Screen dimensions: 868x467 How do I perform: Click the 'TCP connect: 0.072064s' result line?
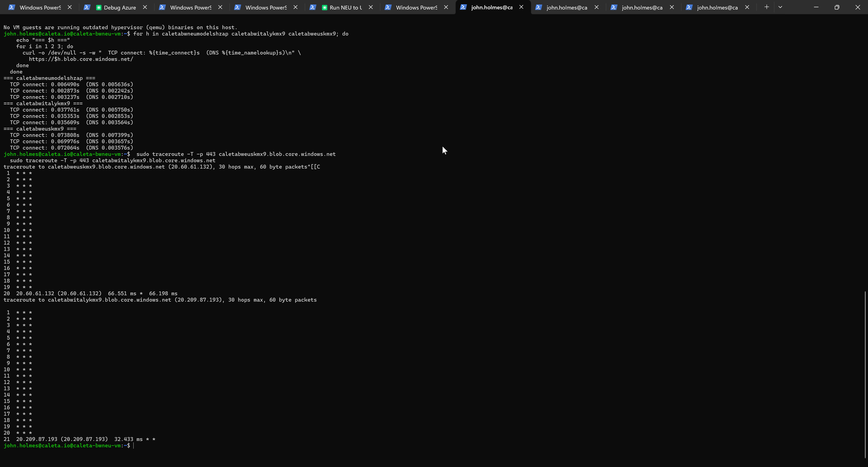coord(71,148)
